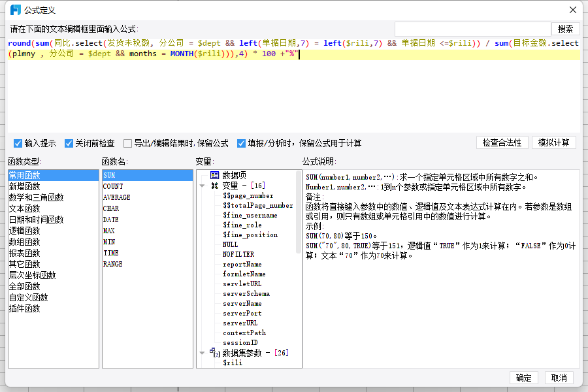Select the serverName variable

242,303
